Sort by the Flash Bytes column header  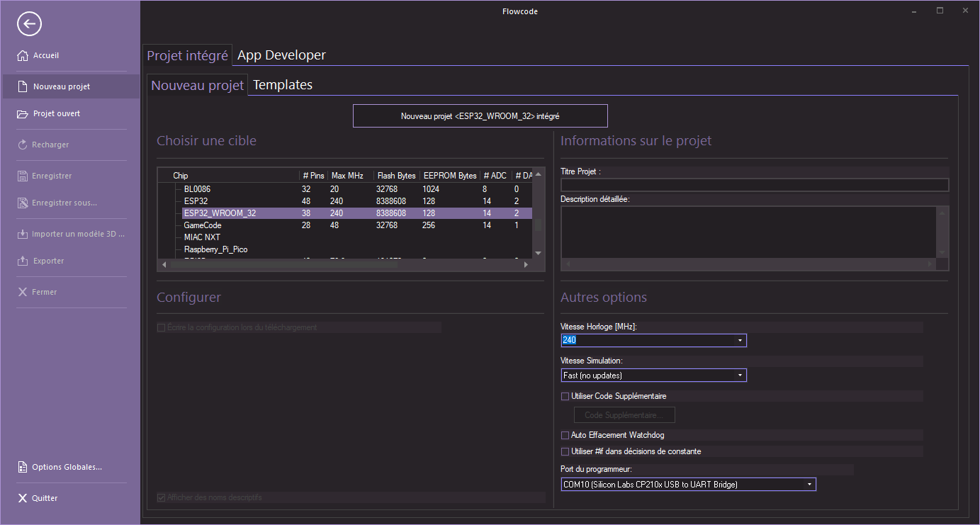397,176
